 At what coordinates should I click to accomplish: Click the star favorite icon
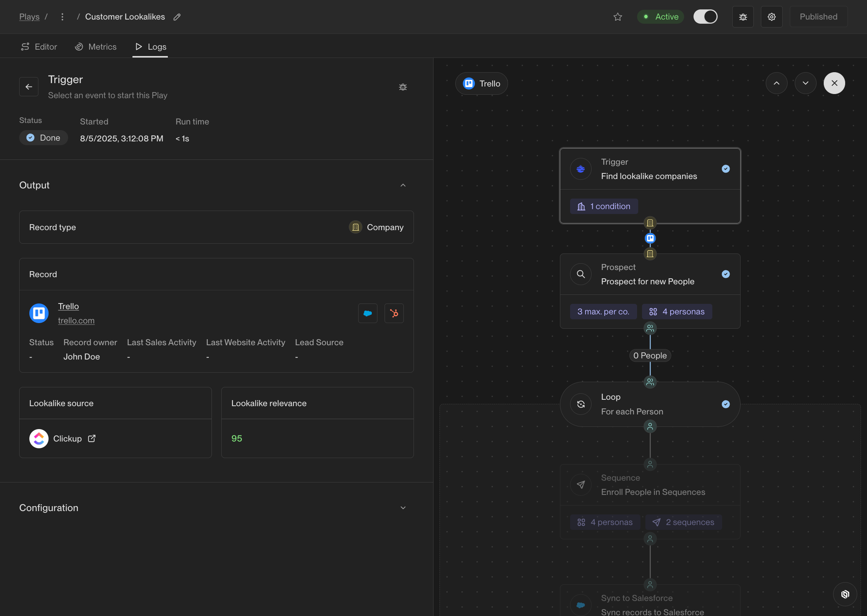pos(618,17)
